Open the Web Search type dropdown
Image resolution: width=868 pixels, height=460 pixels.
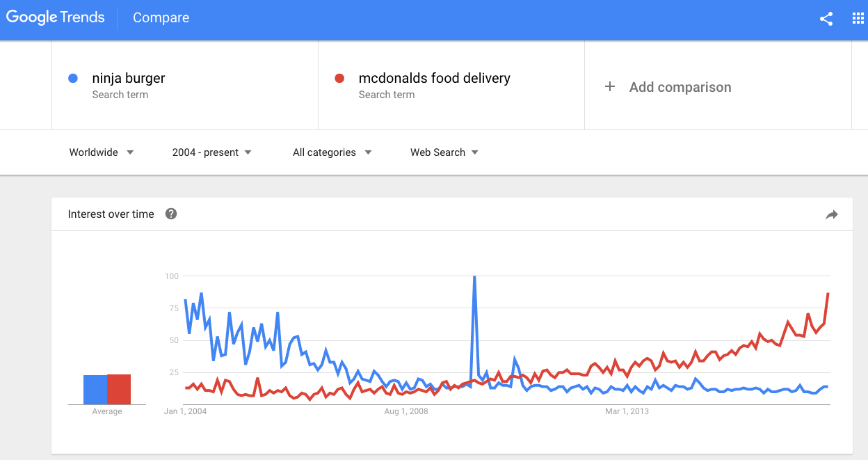pos(444,152)
